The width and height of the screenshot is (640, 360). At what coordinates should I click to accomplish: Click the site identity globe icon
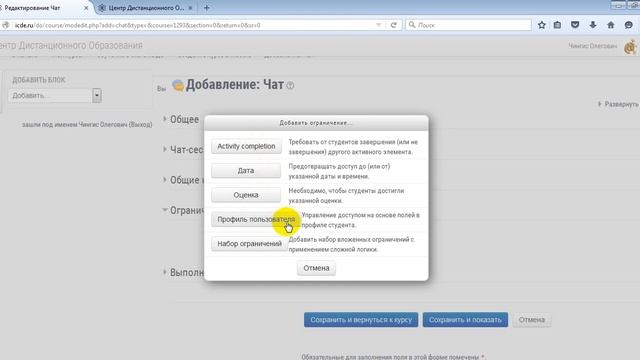pos(5,25)
